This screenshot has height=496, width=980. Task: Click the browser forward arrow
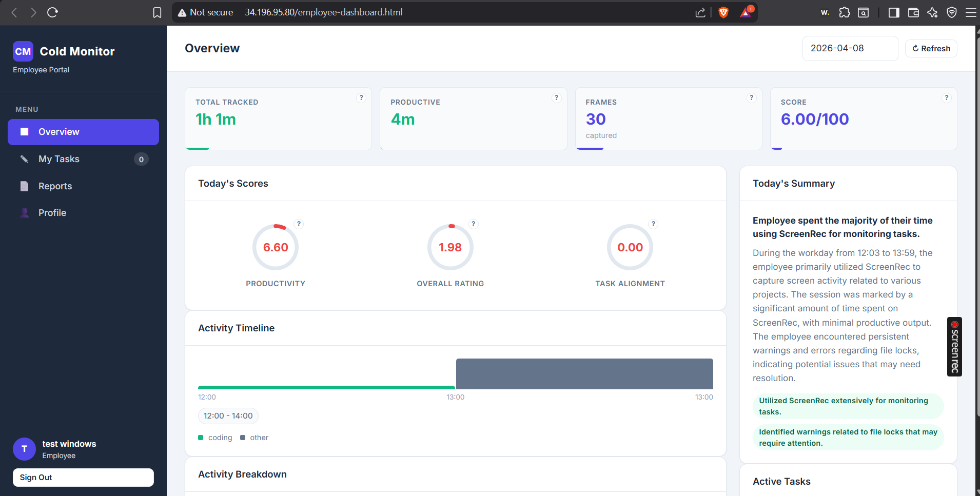(x=33, y=12)
